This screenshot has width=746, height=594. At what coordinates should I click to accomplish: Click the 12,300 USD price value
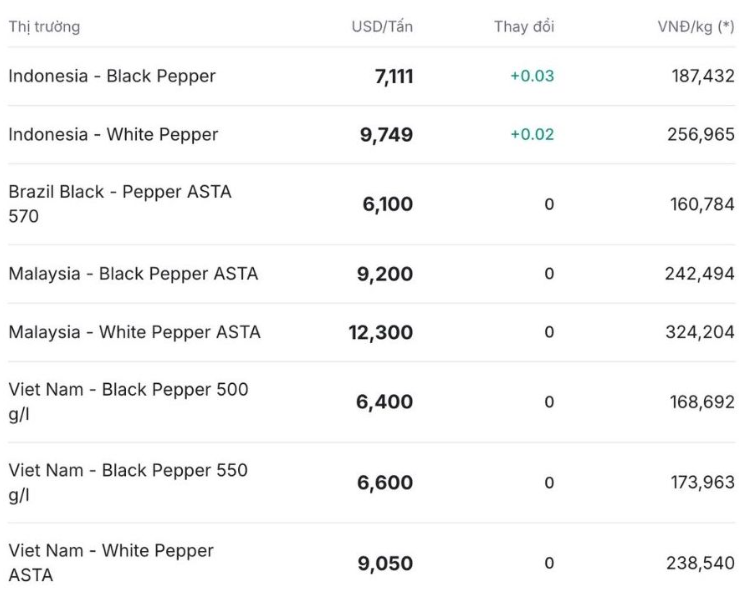click(380, 333)
